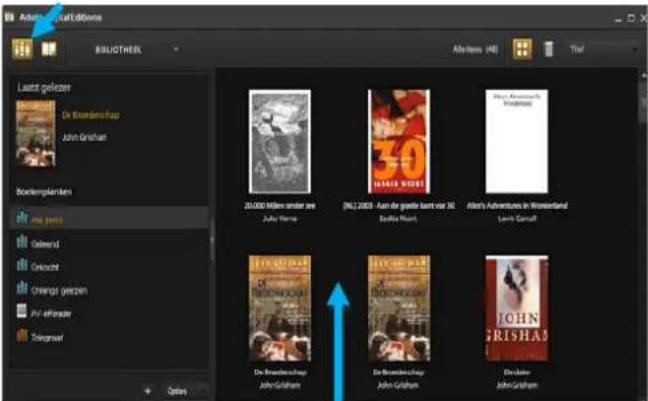Select the Alle items bookshelf
Viewport: 648px width, 401px height.
[x=109, y=219]
